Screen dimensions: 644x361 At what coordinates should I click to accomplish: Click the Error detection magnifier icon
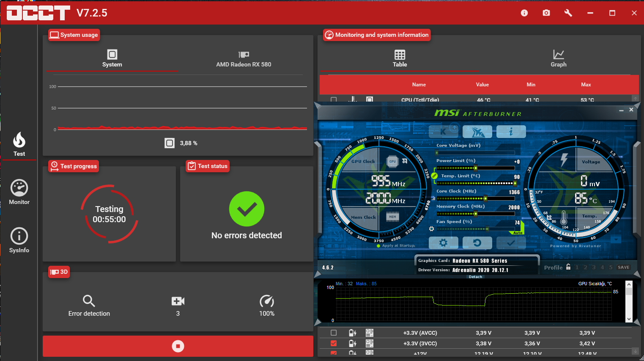(89, 301)
